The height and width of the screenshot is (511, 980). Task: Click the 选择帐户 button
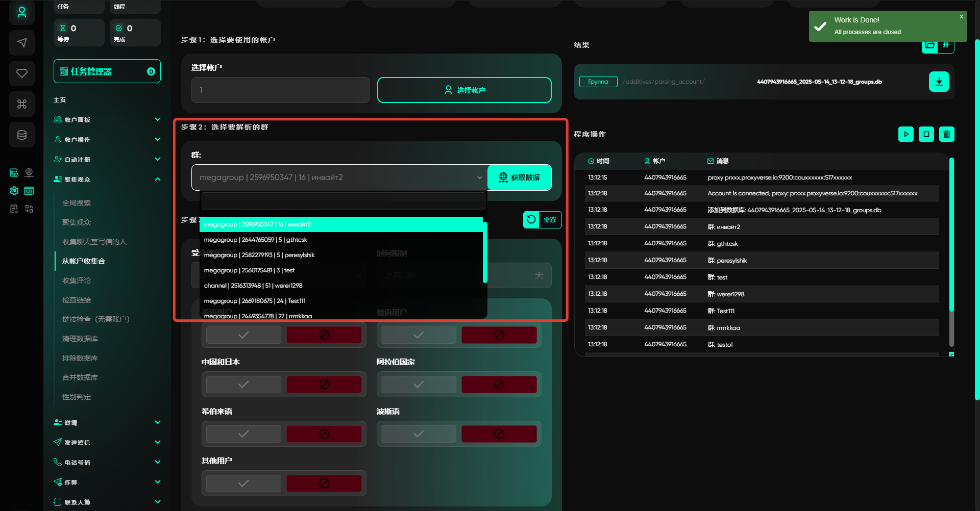464,90
